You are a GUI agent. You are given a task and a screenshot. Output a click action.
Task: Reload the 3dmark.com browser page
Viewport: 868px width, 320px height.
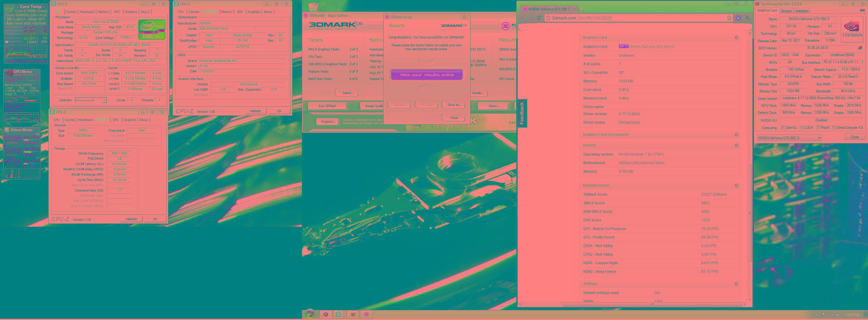pyautogui.click(x=539, y=18)
